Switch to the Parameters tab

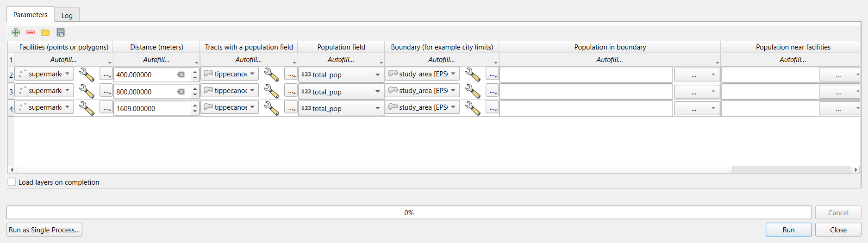coord(30,14)
